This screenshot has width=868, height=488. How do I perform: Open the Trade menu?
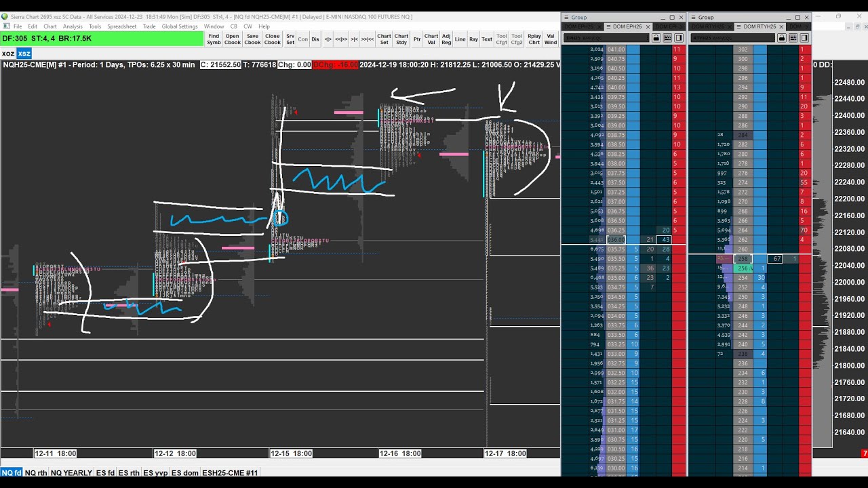click(x=149, y=26)
